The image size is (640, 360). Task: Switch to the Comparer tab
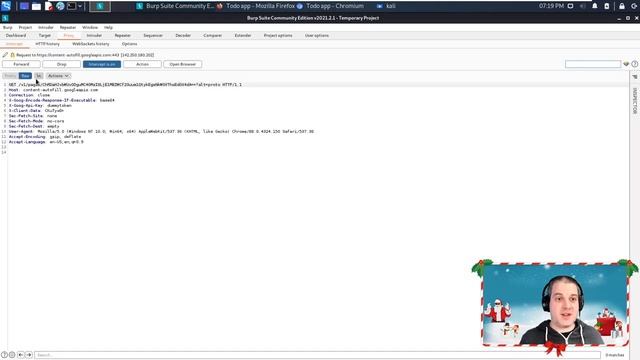tap(213, 36)
